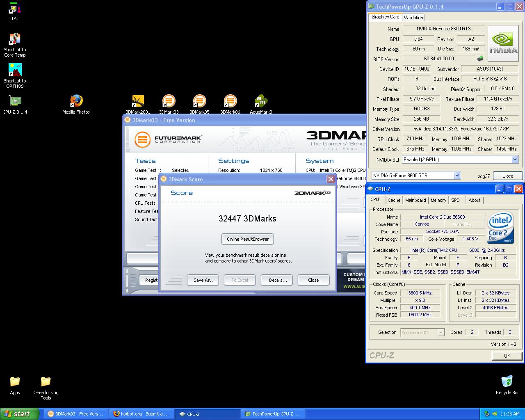Click the Close button in GPU-Z

coord(508,176)
